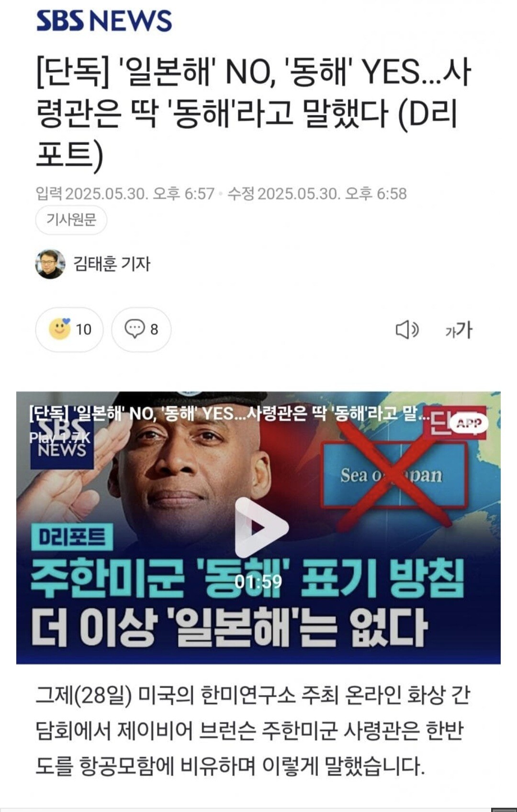Tap the smiley reaction emoji icon
Viewport: 517px width, 812px height.
point(60,329)
